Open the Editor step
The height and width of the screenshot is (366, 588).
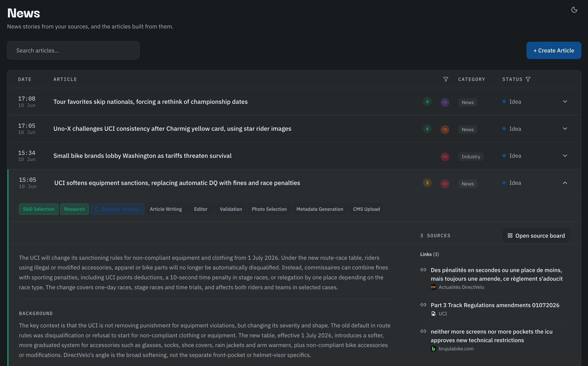click(x=201, y=209)
